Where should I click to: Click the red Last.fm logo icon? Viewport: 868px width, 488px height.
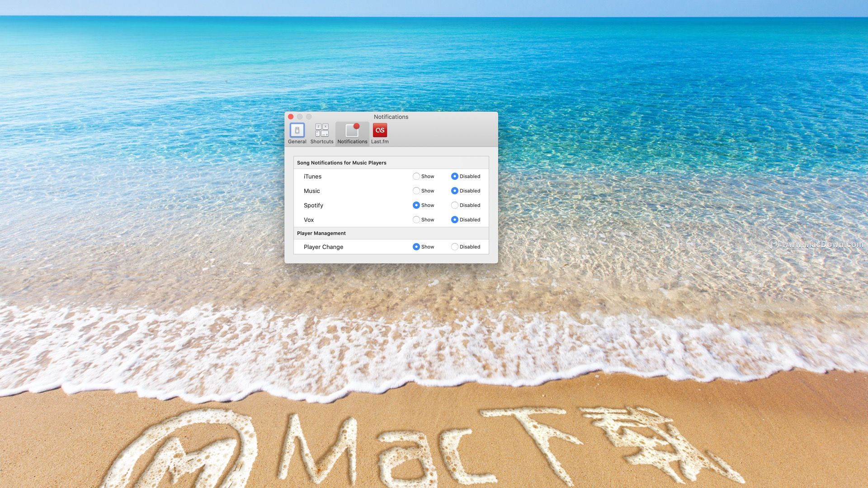tap(380, 130)
